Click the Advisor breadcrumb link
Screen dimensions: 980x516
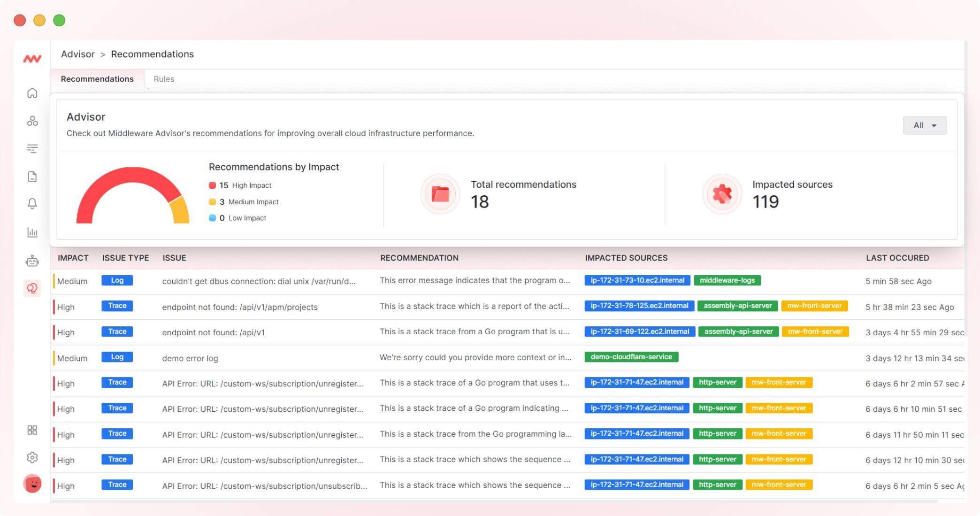[x=78, y=54]
